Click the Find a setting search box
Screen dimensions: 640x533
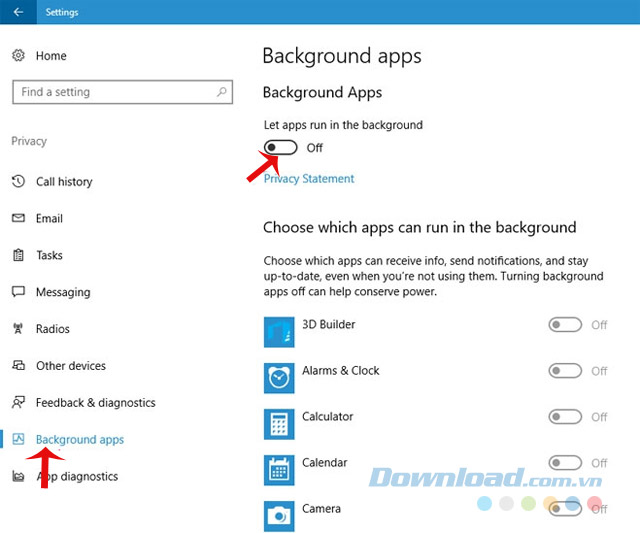(x=122, y=92)
